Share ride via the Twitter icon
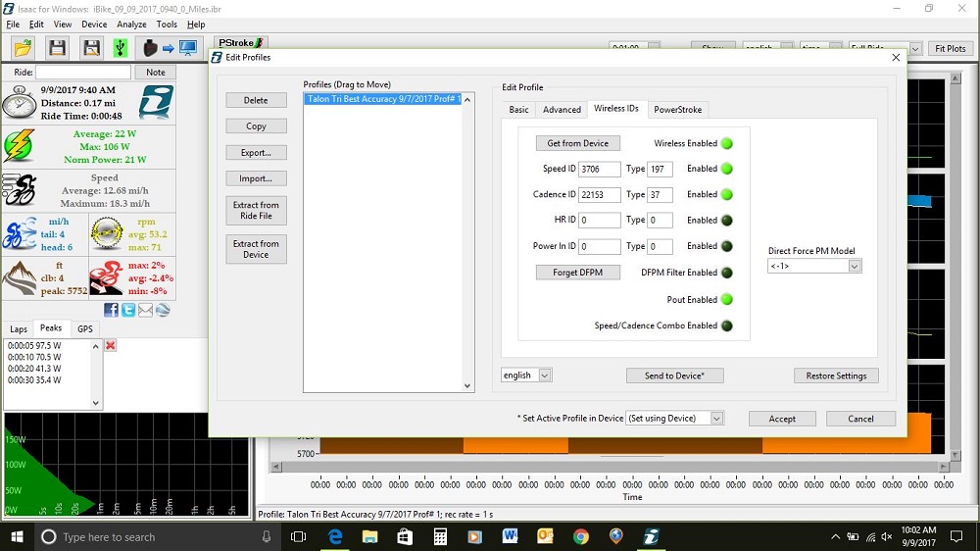The height and width of the screenshot is (551, 980). pyautogui.click(x=128, y=310)
